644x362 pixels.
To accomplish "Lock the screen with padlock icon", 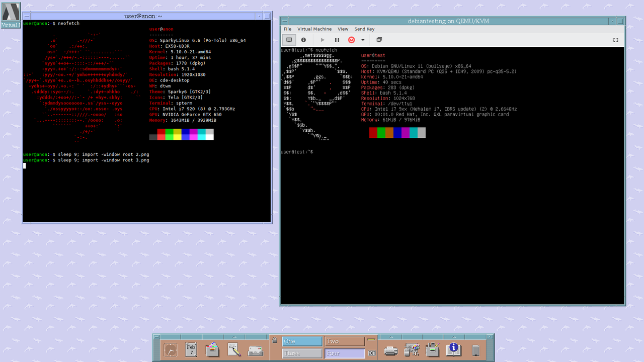I will [274, 340].
